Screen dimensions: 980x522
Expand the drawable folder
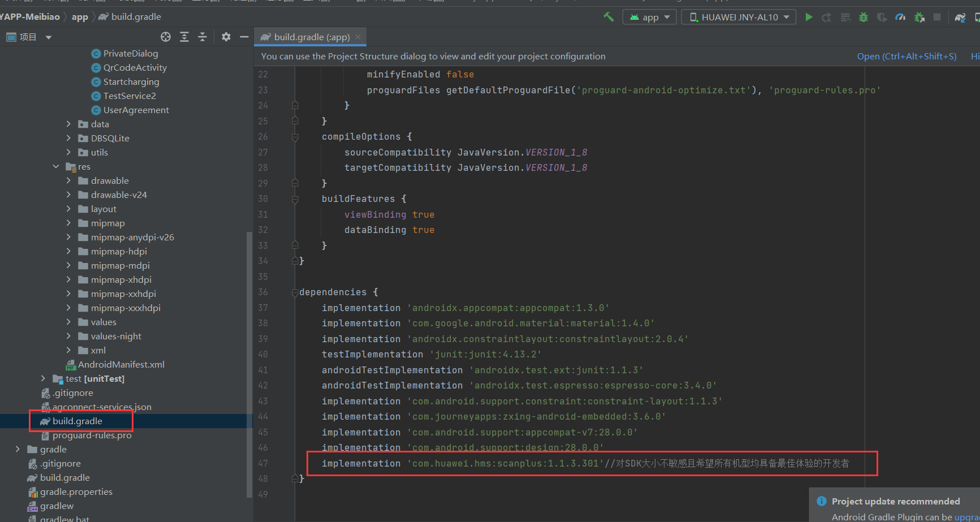coord(68,180)
